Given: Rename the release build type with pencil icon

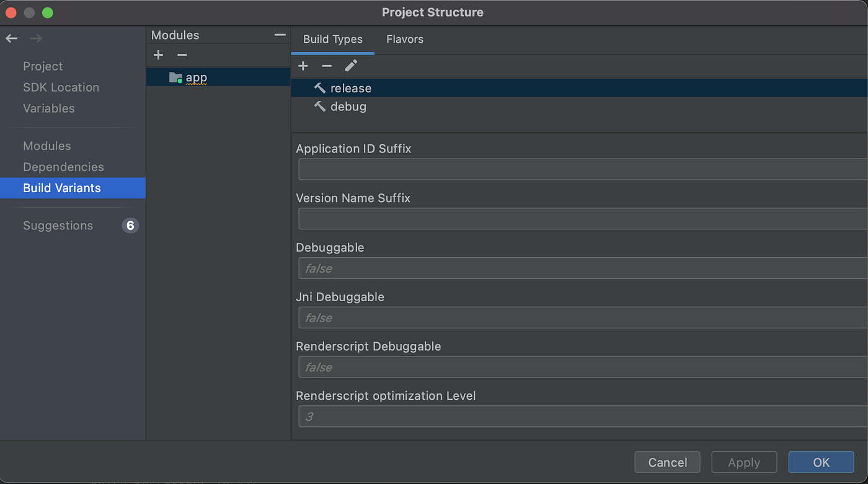Looking at the screenshot, I should pyautogui.click(x=351, y=66).
